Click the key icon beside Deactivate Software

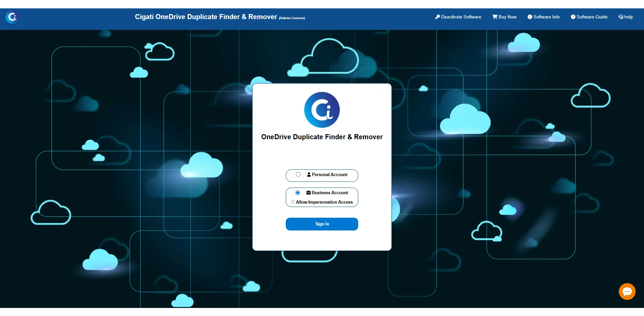(x=437, y=17)
